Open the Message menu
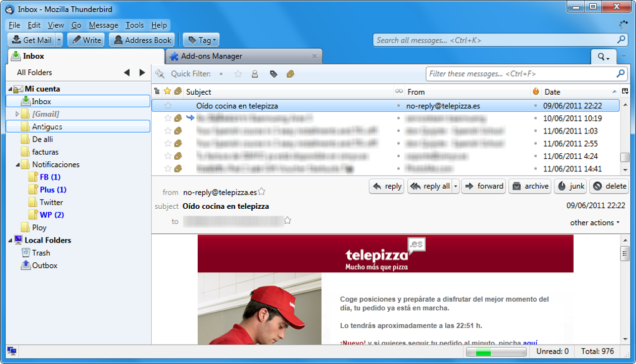Screen dimensions: 636x364 [x=104, y=25]
